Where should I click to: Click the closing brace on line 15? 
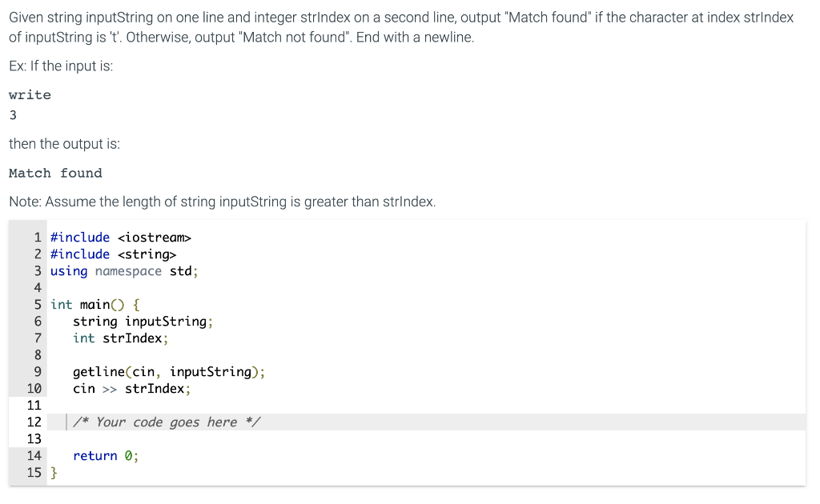point(54,473)
